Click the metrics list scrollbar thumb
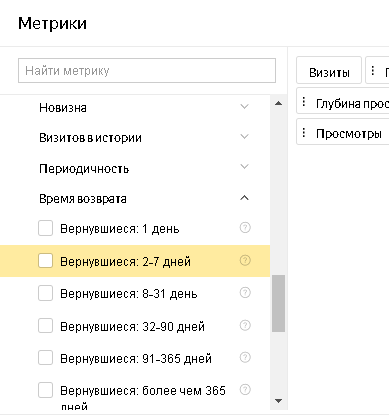This screenshot has width=389, height=419. point(278,303)
